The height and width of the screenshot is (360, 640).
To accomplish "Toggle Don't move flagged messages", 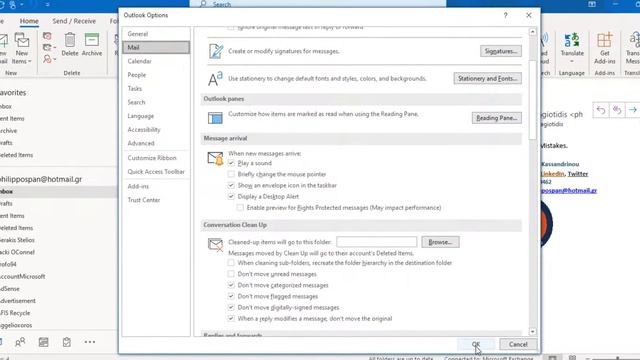I will click(231, 296).
